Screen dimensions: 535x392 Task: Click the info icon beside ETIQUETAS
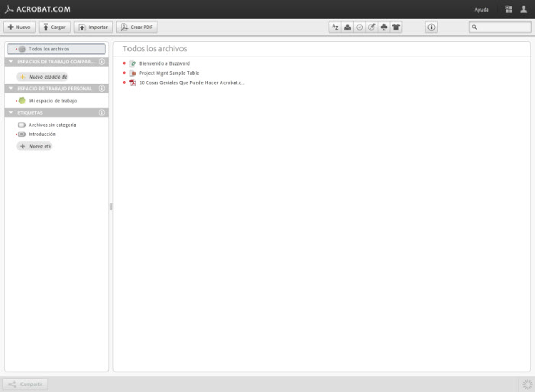(x=101, y=112)
